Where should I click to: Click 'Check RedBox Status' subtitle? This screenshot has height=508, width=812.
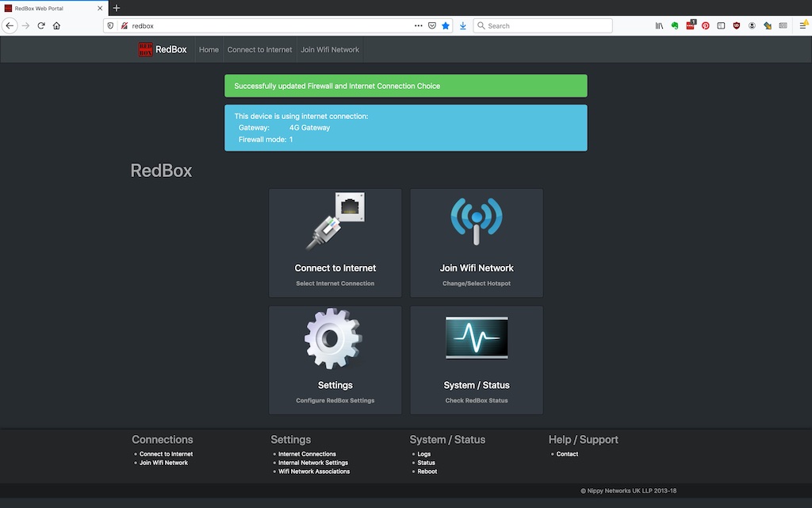coord(477,401)
